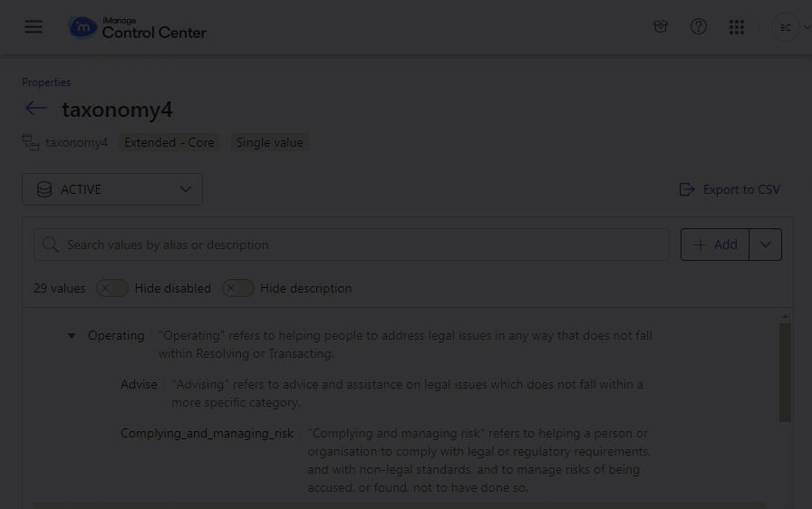Image resolution: width=812 pixels, height=509 pixels.
Task: Toggle the Hide description switch
Action: 238,288
